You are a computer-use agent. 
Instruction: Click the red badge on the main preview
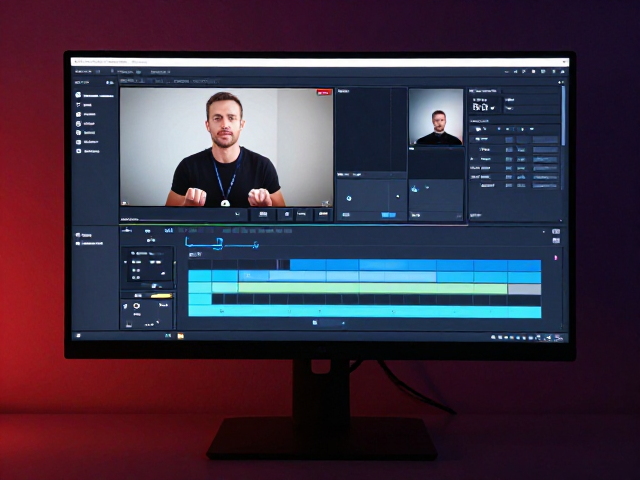pyautogui.click(x=324, y=93)
